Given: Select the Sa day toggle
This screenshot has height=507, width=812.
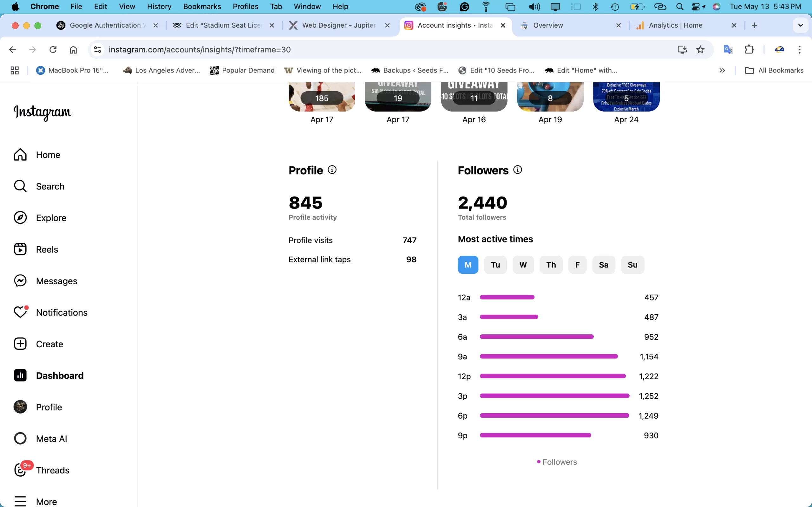Looking at the screenshot, I should pos(603,265).
